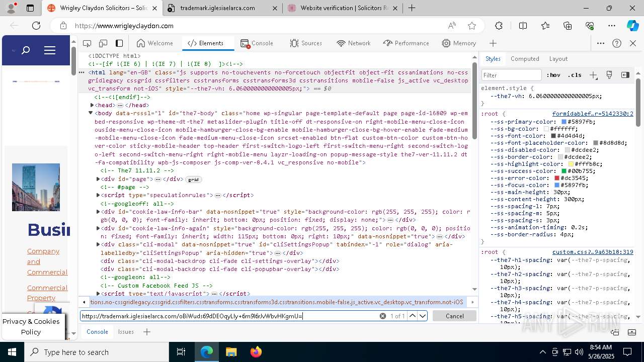Go to next search result arrow
644x362 pixels.
point(423,316)
